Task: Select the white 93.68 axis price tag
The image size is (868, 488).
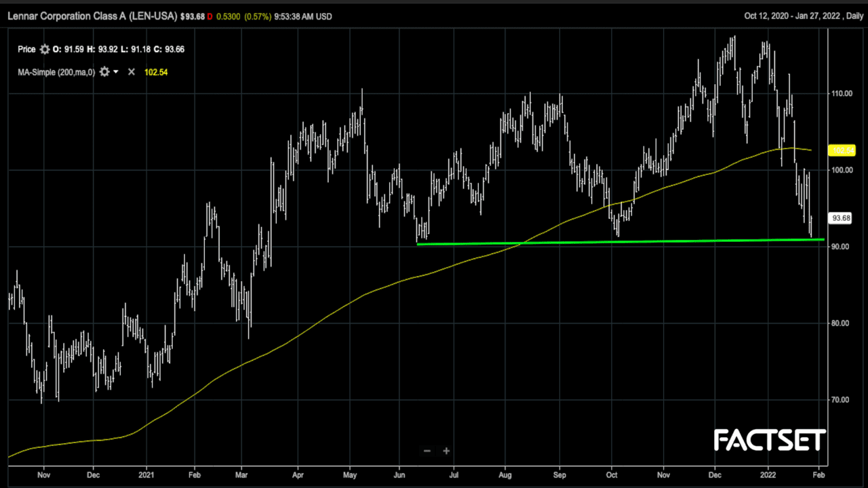Action: [x=841, y=218]
